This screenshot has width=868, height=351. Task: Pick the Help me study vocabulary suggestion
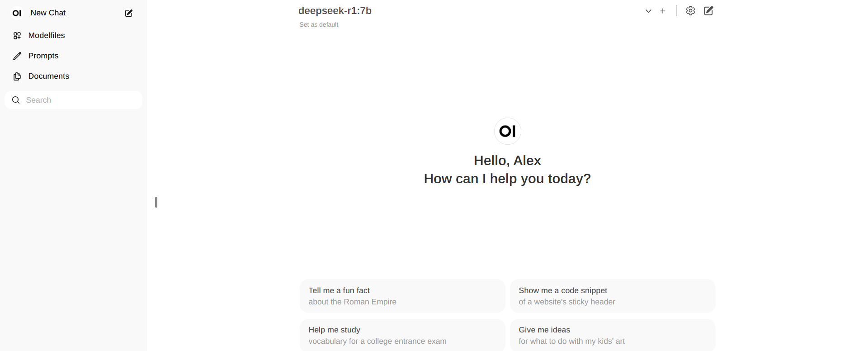coord(402,335)
